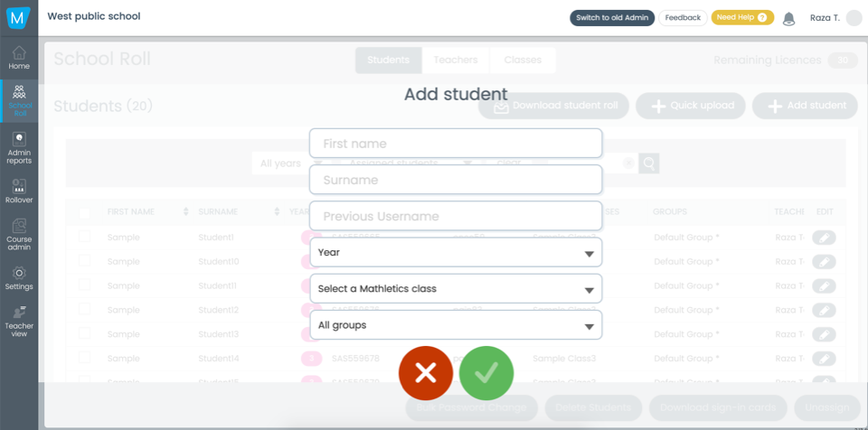Viewport: 868px width, 430px height.
Task: Confirm with the green checkmark button
Action: (x=486, y=373)
